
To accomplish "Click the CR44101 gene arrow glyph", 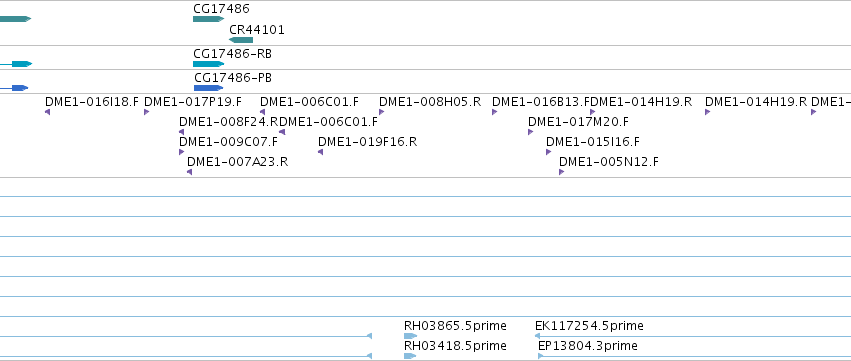I will (241, 40).
